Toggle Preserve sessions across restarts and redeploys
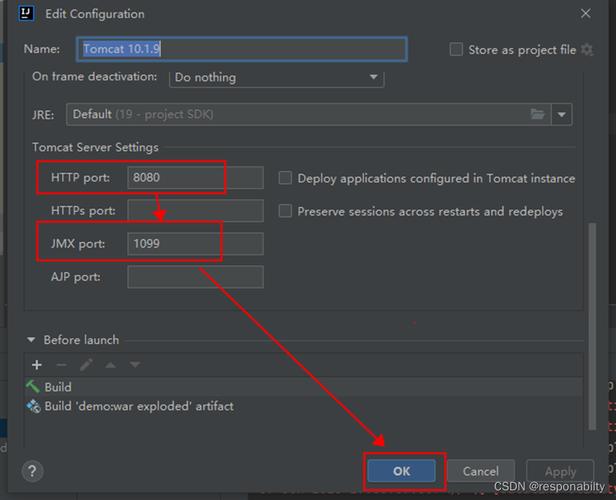This screenshot has height=500, width=616. (285, 211)
